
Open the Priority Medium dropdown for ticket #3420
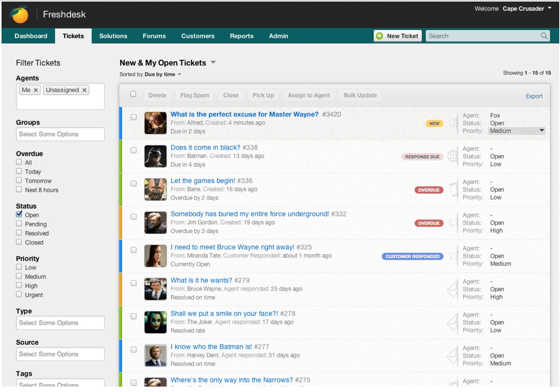coord(517,131)
